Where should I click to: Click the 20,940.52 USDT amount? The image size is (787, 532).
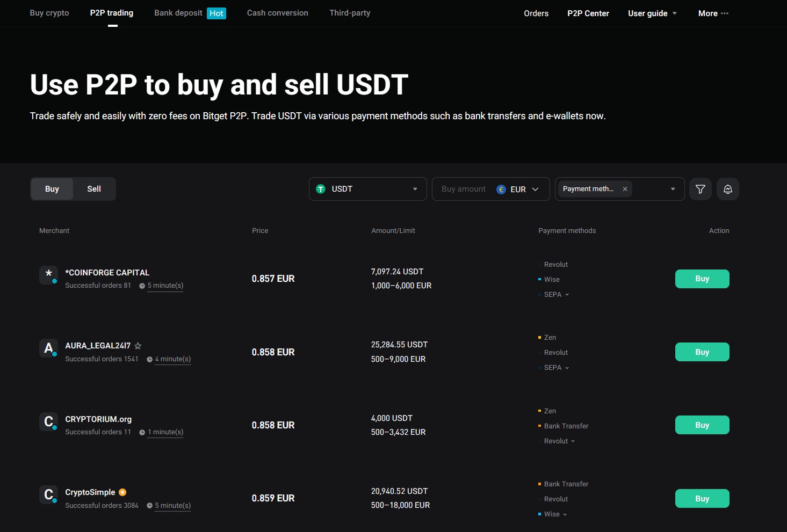click(x=400, y=491)
